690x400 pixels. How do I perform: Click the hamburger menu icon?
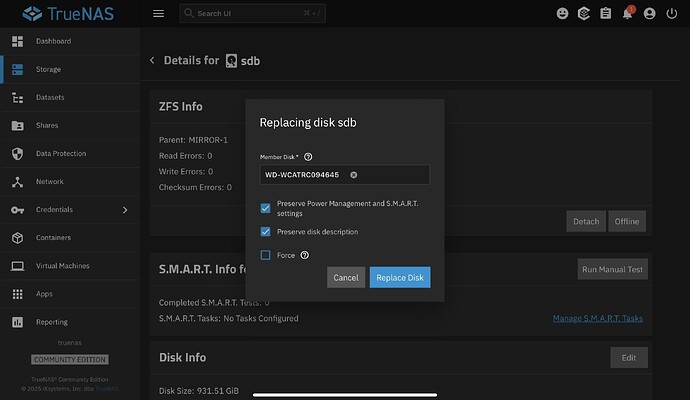[x=158, y=14]
